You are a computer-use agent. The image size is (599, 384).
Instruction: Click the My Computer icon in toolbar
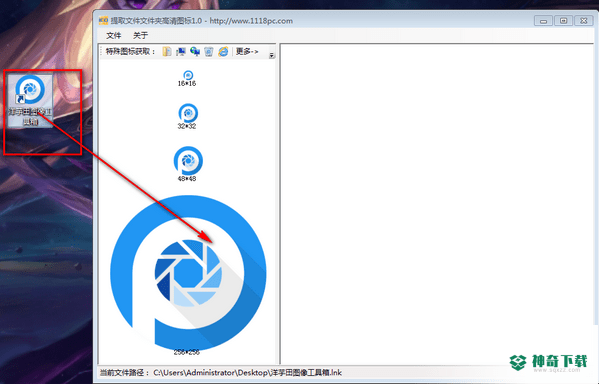click(x=181, y=51)
